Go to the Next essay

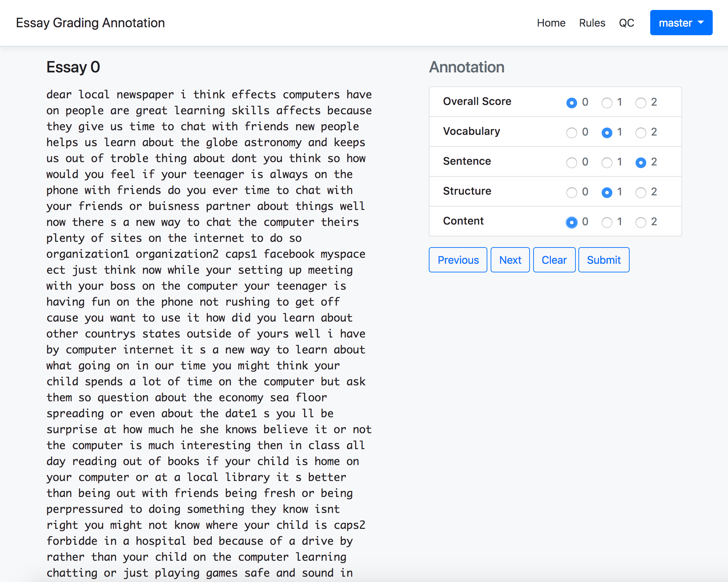(x=510, y=260)
